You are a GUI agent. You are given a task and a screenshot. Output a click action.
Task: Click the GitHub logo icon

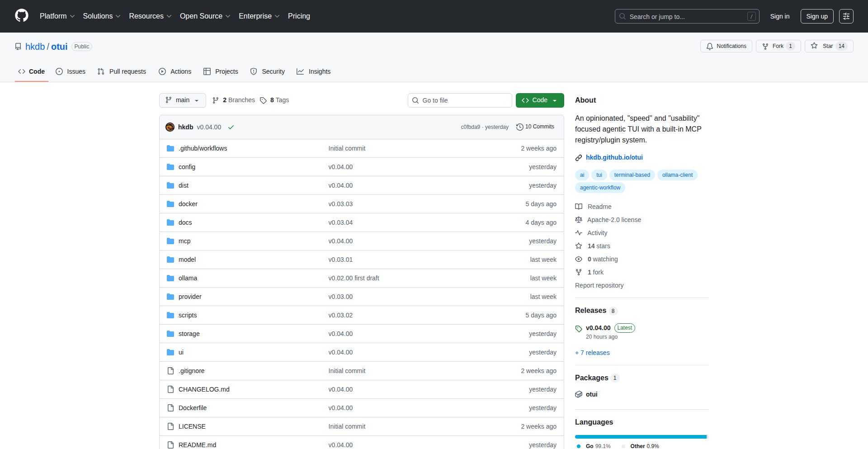[x=21, y=16]
